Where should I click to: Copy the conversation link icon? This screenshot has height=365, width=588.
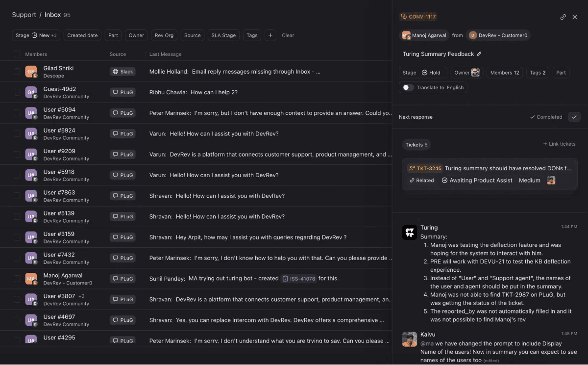(563, 17)
